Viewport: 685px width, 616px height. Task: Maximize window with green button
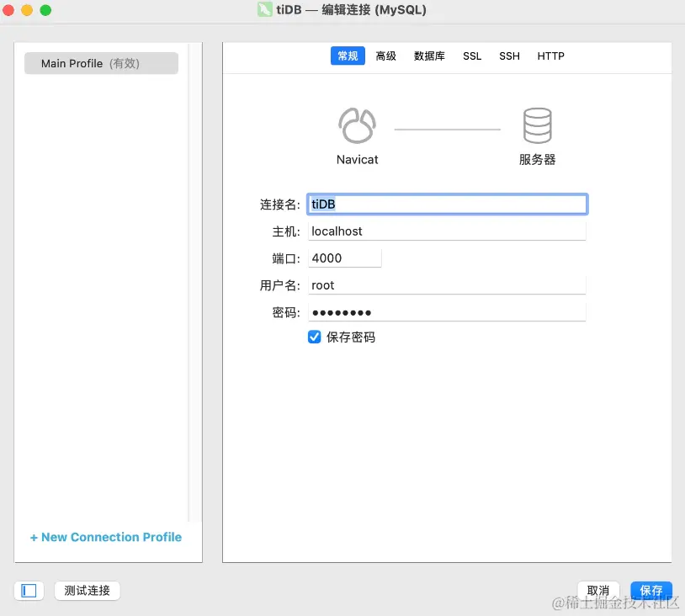tap(45, 9)
